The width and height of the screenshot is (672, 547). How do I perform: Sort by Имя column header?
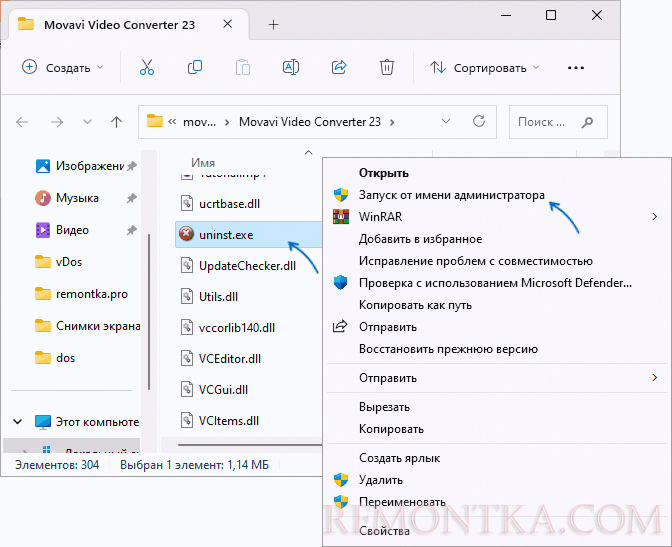tap(203, 162)
